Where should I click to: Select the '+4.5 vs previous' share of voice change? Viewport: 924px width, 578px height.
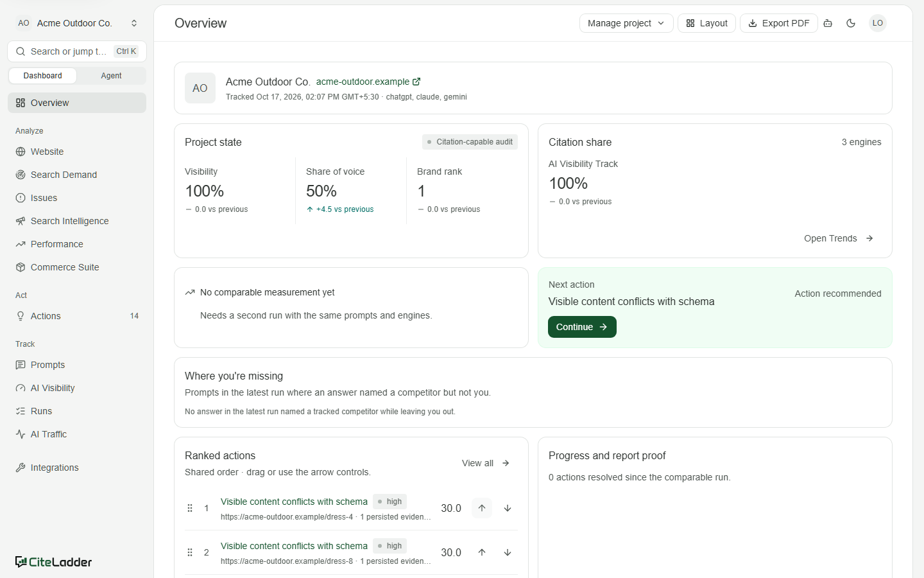click(340, 209)
